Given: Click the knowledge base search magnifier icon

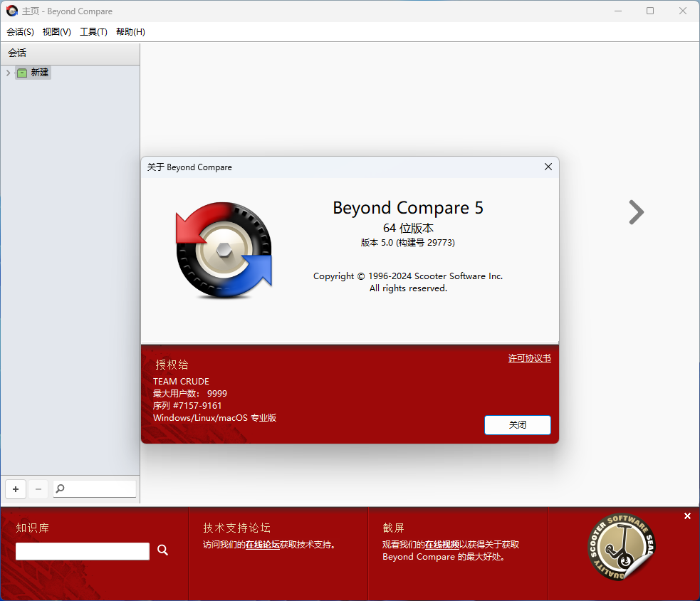Looking at the screenshot, I should click(x=162, y=550).
